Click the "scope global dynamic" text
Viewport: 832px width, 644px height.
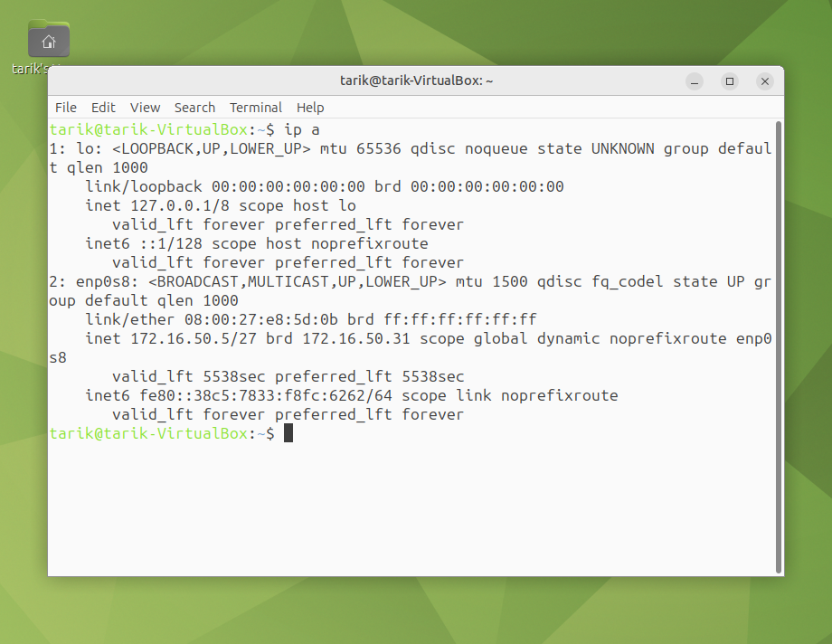[x=509, y=338]
